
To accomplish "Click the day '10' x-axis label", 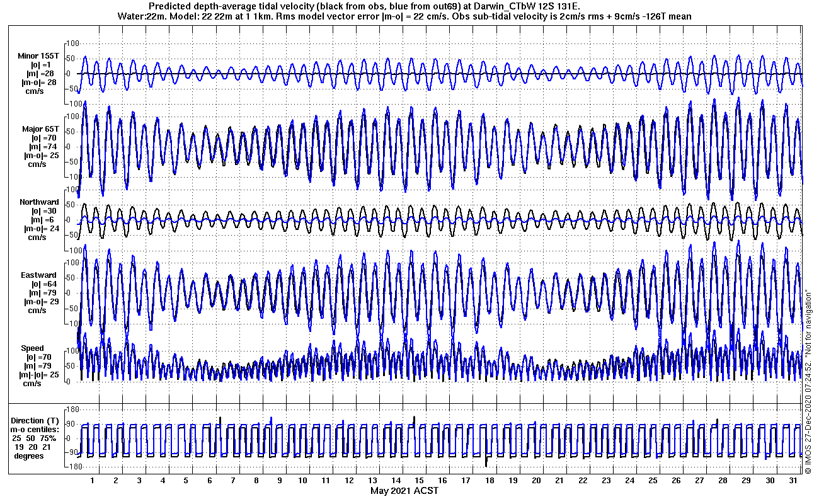I will point(303,481).
